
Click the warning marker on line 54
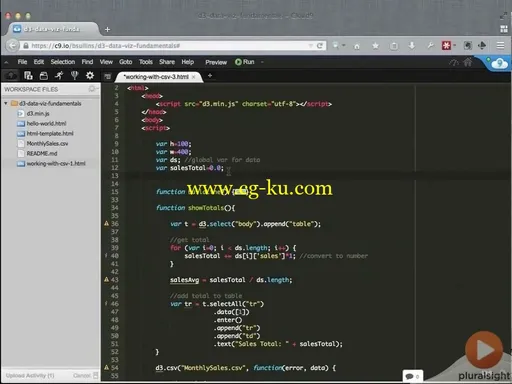pyautogui.click(x=107, y=367)
